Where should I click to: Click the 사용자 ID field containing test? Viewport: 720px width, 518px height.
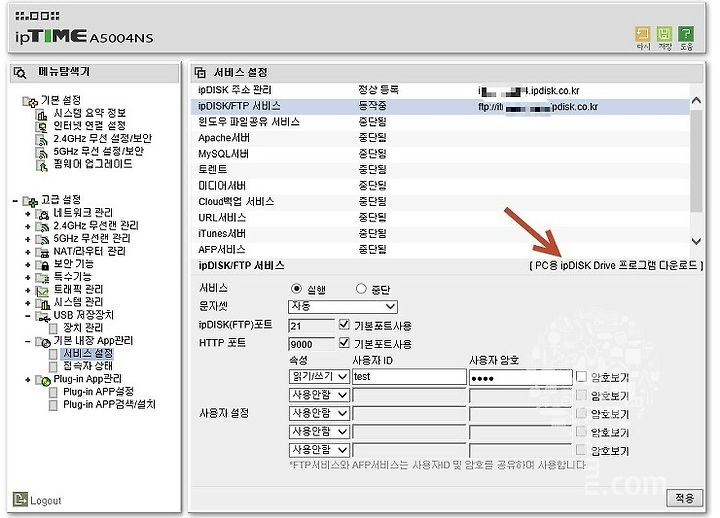pos(409,377)
